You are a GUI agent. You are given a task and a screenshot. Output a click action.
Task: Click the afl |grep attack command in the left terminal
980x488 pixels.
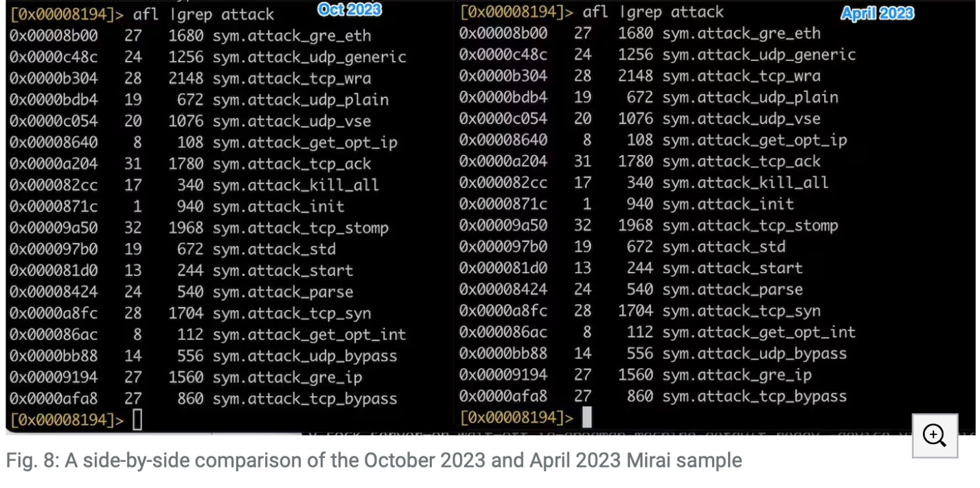pos(203,14)
